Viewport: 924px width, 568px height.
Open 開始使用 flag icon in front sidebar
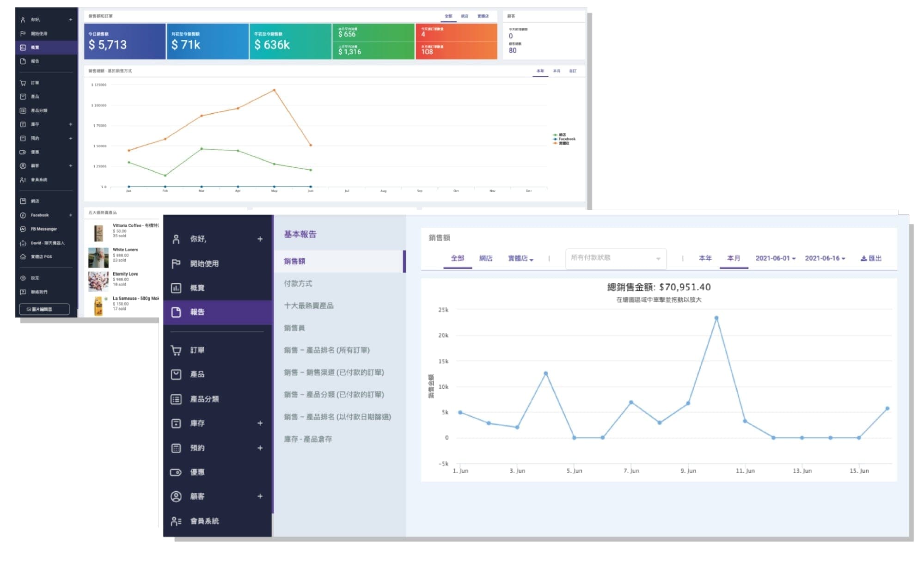(176, 263)
